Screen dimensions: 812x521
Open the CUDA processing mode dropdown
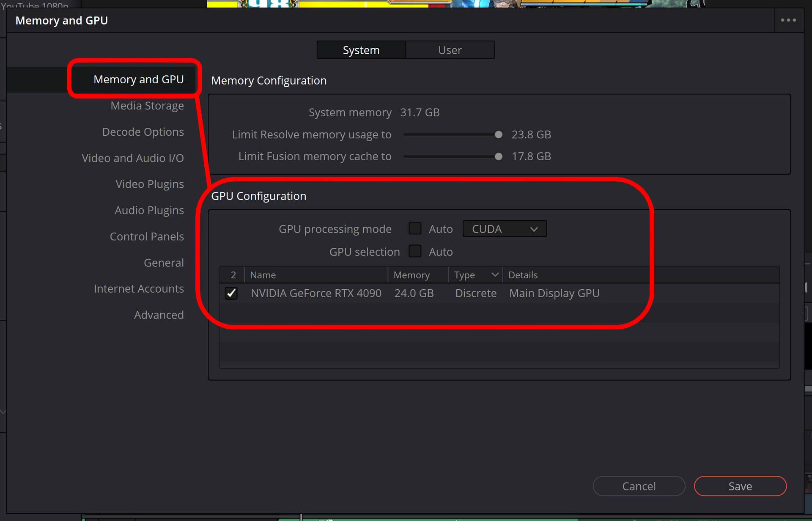[505, 229]
